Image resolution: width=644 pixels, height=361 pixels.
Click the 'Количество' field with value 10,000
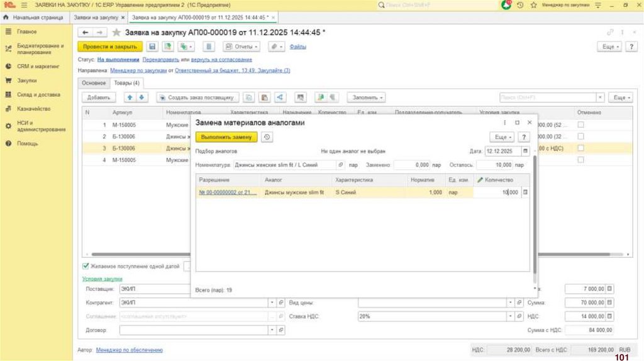[x=497, y=192]
